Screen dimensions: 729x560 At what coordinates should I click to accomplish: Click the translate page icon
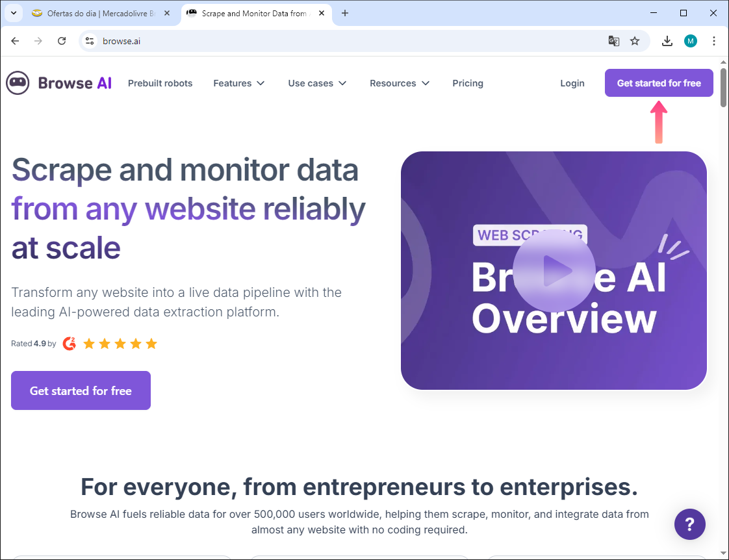(613, 41)
